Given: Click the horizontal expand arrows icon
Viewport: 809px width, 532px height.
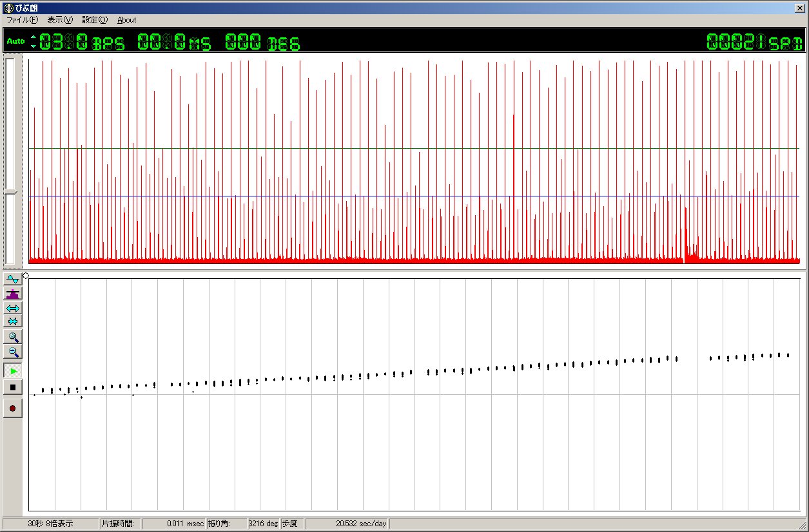Looking at the screenshot, I should coord(12,308).
